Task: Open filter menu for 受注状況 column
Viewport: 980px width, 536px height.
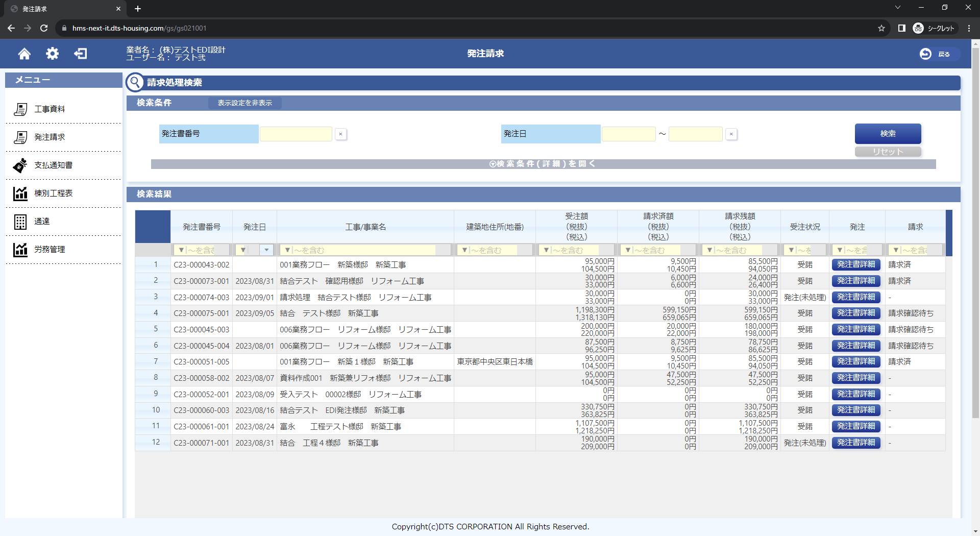Action: coord(791,250)
